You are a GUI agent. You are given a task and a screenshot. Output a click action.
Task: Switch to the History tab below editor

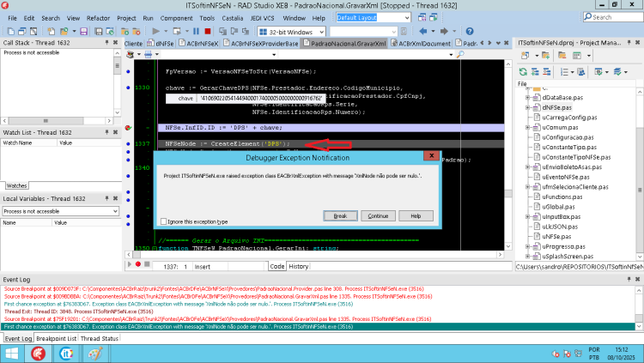299,266
